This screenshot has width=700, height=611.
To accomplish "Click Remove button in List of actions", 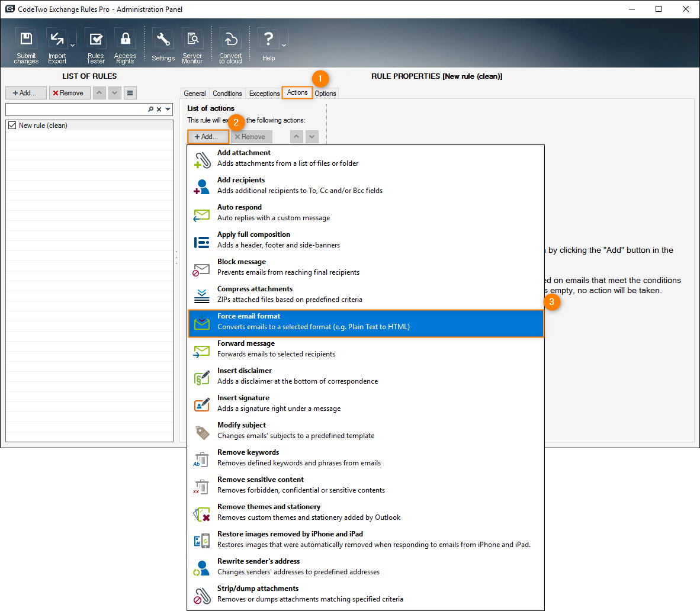I will (251, 137).
